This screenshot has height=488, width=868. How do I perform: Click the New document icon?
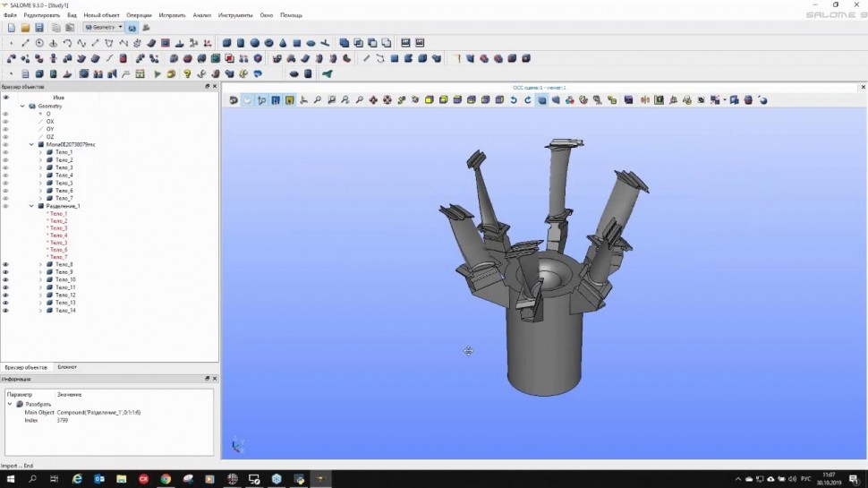(12, 28)
